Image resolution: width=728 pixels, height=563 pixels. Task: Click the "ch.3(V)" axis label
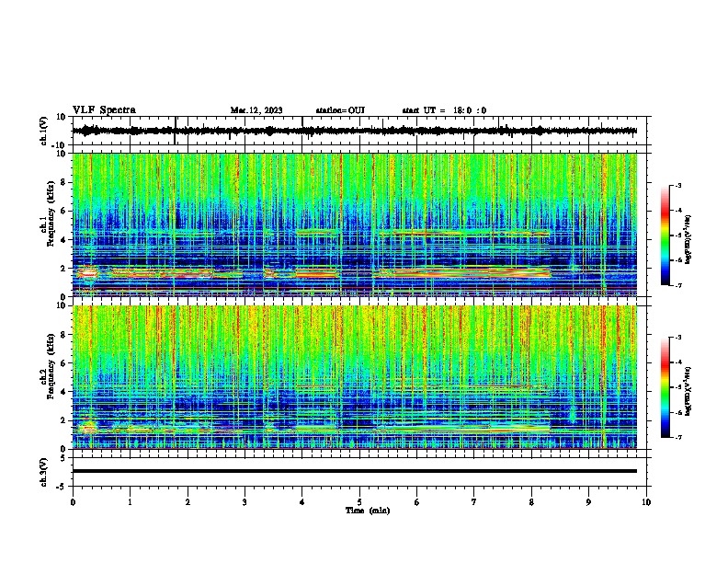click(x=44, y=473)
